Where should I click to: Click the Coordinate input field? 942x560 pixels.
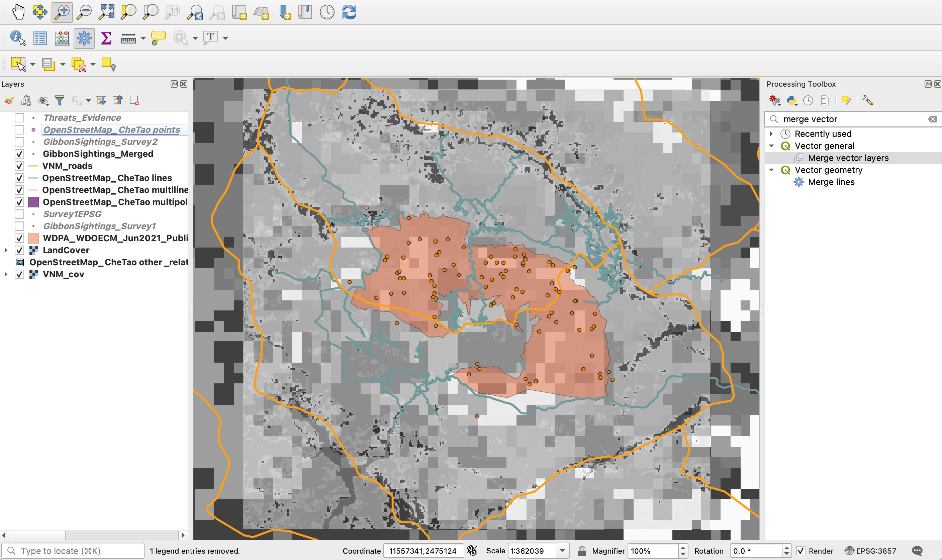click(423, 551)
